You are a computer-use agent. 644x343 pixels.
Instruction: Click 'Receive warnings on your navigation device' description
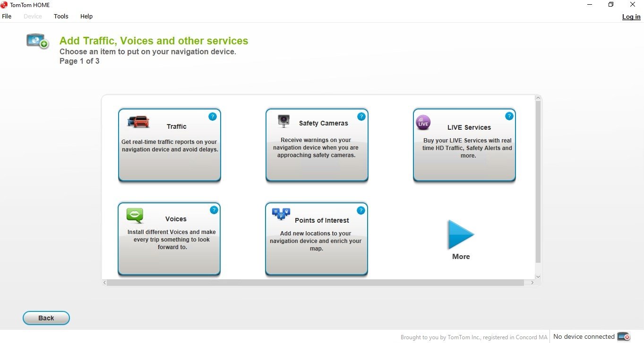316,148
